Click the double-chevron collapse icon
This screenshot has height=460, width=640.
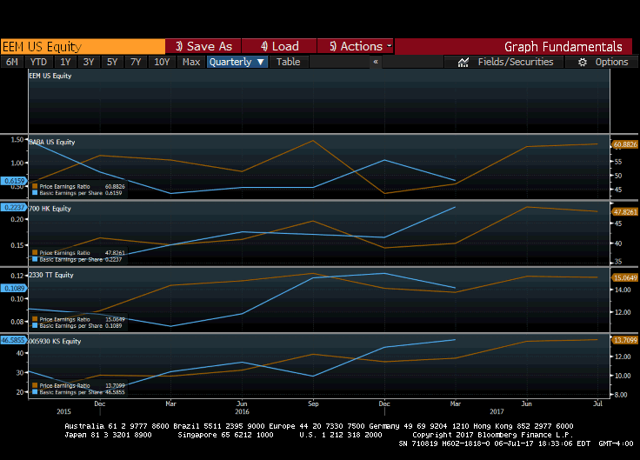376,62
